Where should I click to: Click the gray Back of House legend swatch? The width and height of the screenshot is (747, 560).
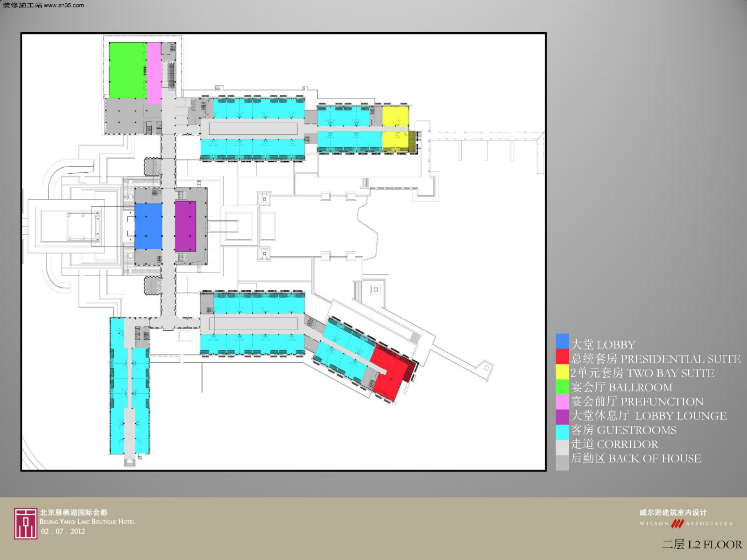(x=563, y=462)
